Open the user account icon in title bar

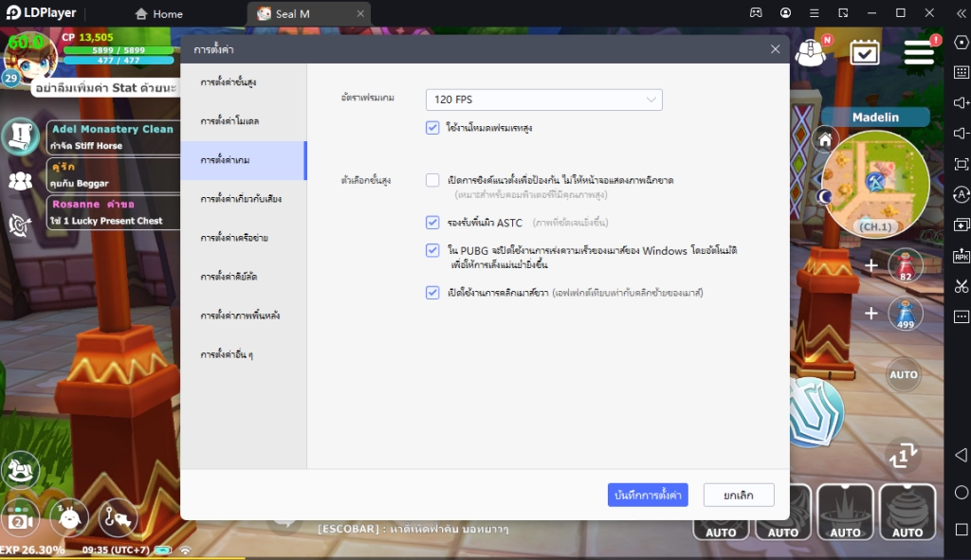785,12
